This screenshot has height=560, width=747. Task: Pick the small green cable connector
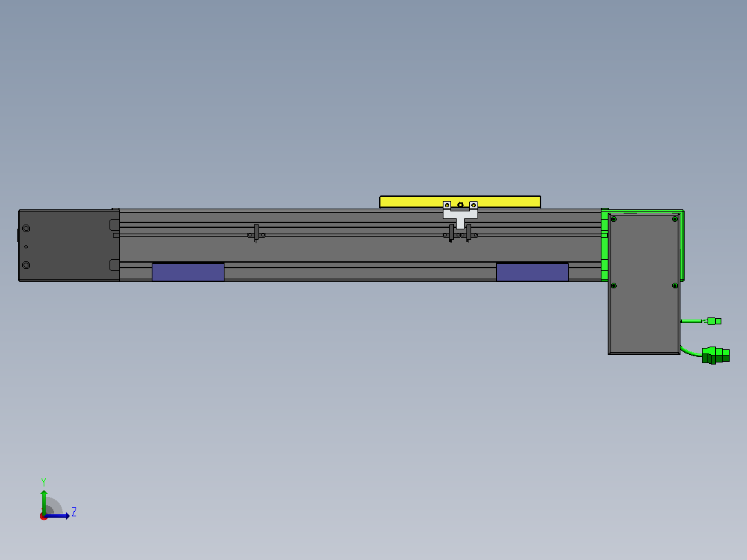pos(714,321)
